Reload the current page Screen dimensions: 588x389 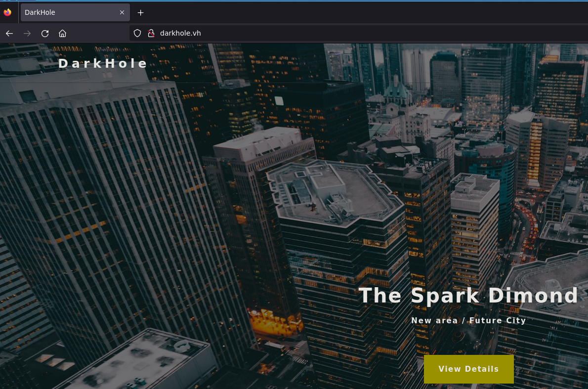point(45,33)
